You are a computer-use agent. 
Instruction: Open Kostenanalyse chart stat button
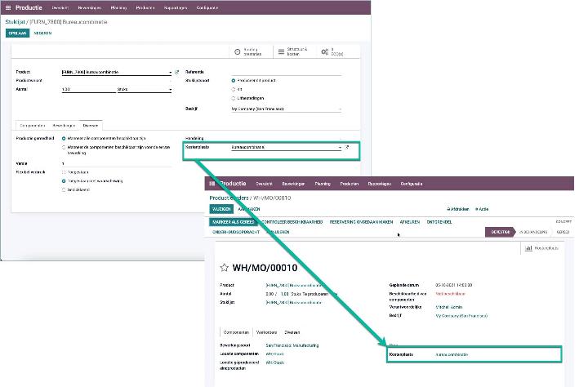click(x=542, y=248)
